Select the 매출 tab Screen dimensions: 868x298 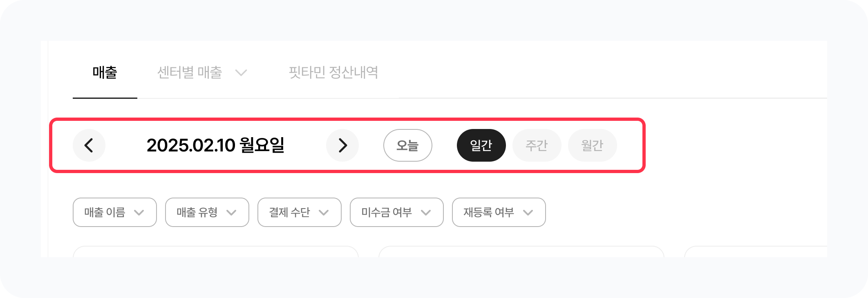click(105, 73)
